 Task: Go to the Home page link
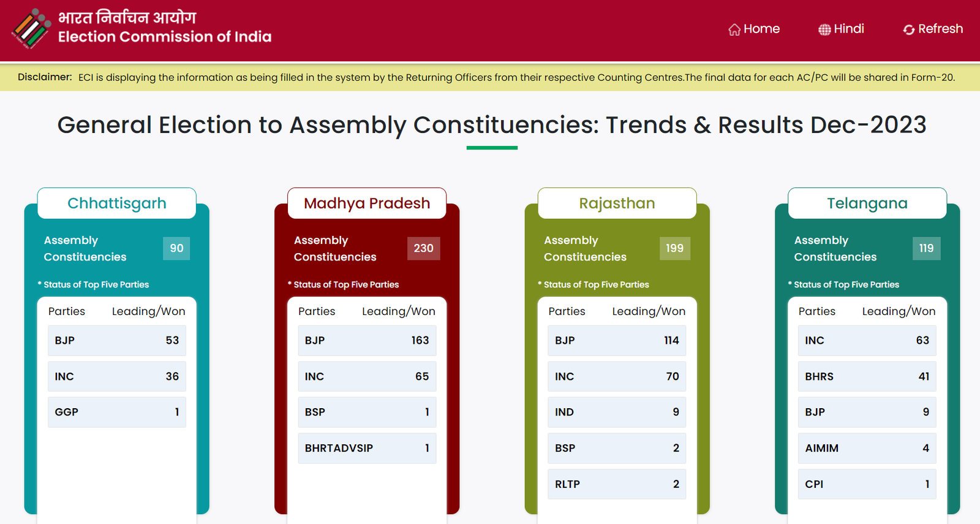click(x=754, y=29)
